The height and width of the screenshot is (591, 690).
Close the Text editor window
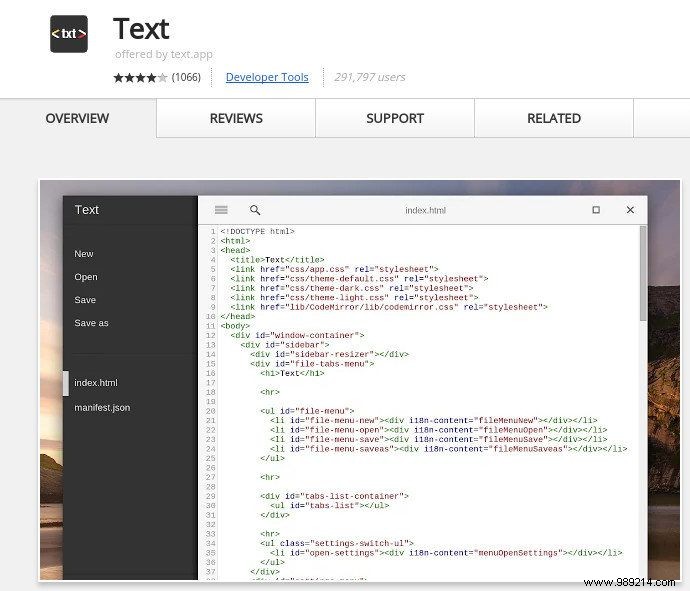[630, 210]
